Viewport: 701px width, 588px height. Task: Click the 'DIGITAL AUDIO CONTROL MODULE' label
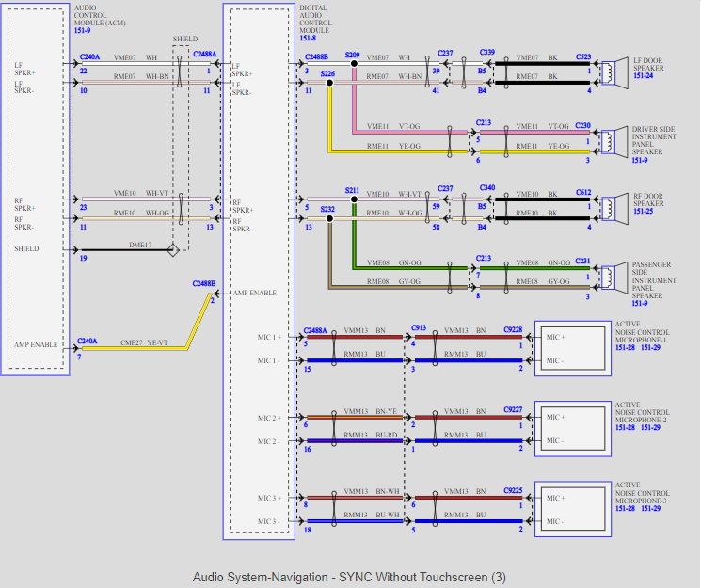point(315,19)
